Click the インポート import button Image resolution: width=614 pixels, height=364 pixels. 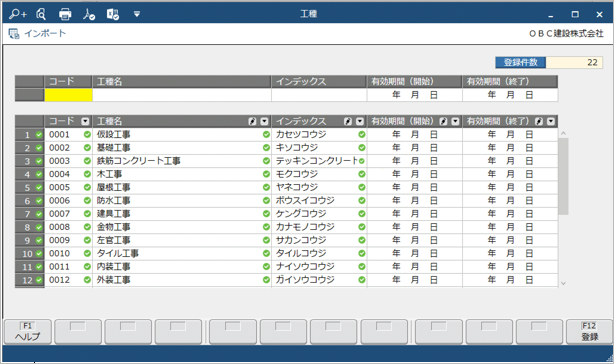[37, 34]
